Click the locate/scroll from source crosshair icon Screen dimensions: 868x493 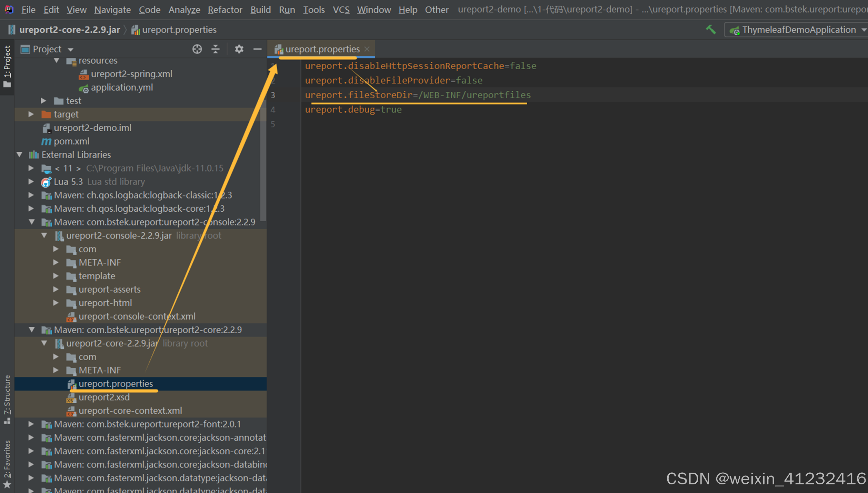pyautogui.click(x=197, y=49)
